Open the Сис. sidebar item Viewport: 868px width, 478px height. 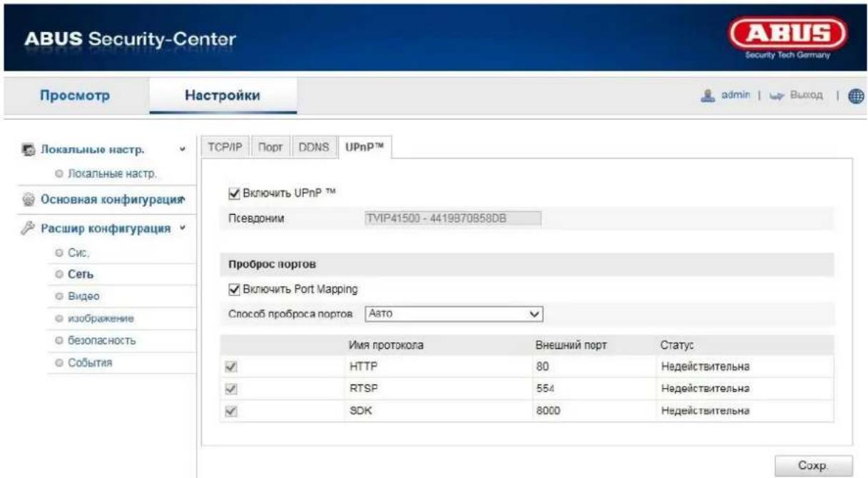point(78,253)
